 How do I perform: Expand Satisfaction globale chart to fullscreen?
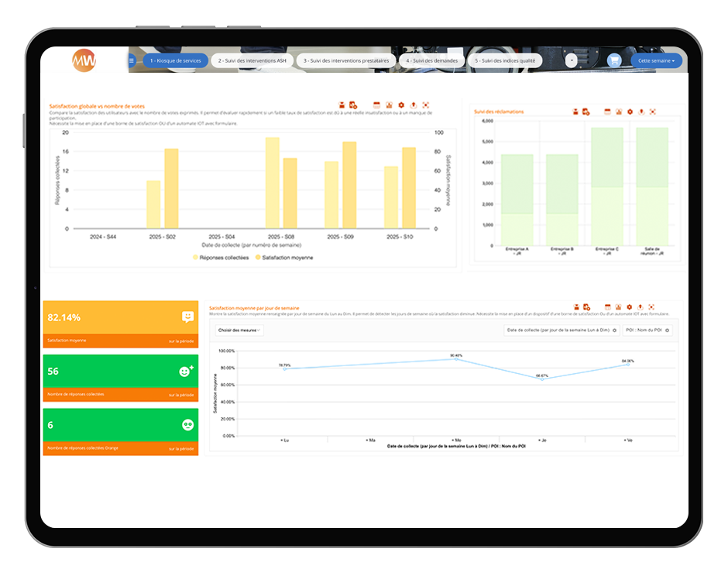pos(425,105)
